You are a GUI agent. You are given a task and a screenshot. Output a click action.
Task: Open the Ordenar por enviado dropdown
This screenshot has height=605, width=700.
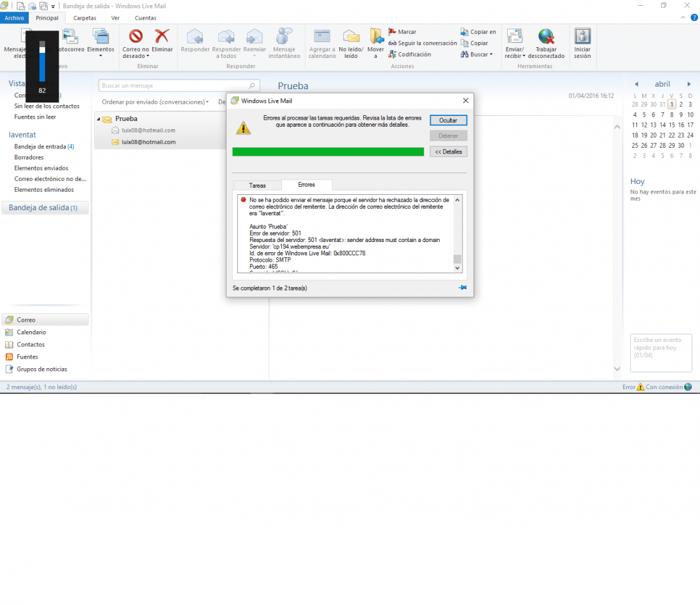pyautogui.click(x=155, y=102)
